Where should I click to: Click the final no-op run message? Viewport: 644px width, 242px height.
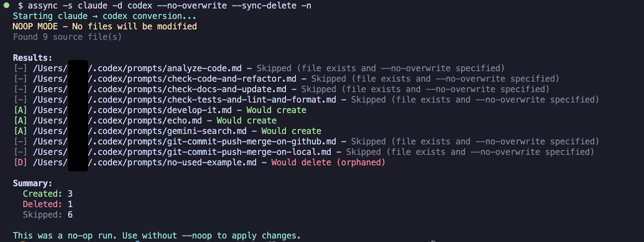coord(157,236)
